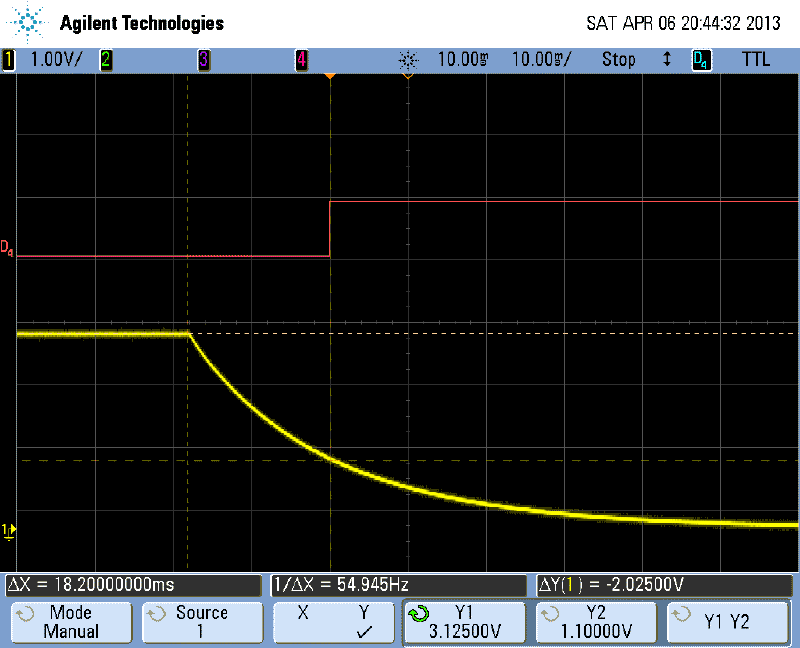Click the date and time stamp

[683, 23]
